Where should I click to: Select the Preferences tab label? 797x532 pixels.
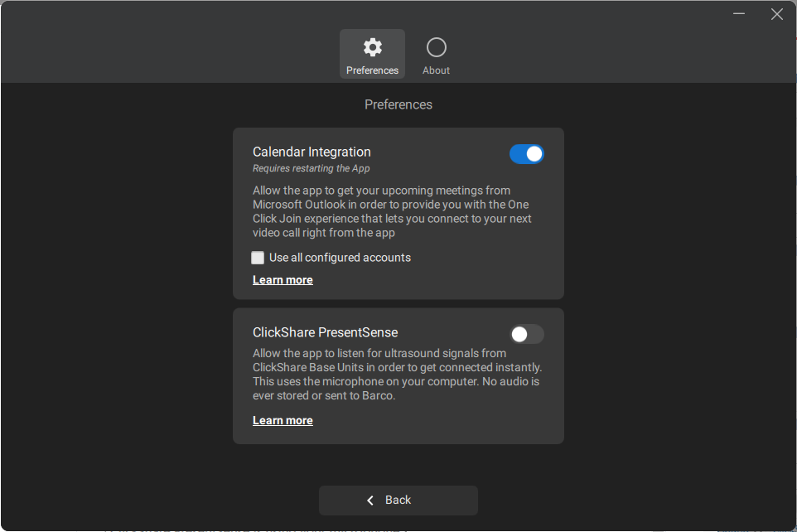tap(372, 70)
